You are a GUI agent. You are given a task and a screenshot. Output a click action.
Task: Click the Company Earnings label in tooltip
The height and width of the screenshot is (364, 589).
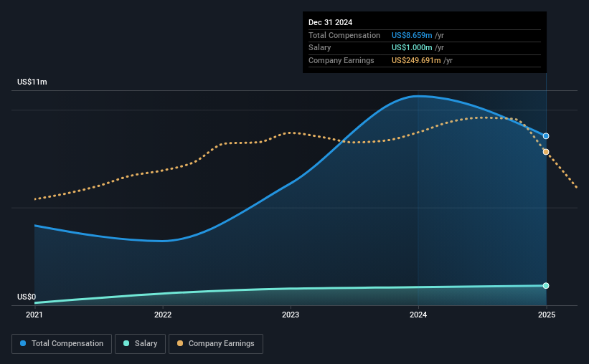pos(341,60)
